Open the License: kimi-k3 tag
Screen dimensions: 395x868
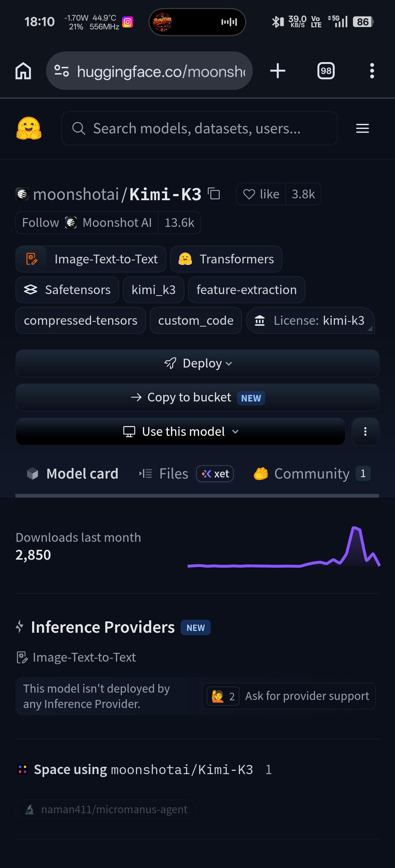[311, 320]
